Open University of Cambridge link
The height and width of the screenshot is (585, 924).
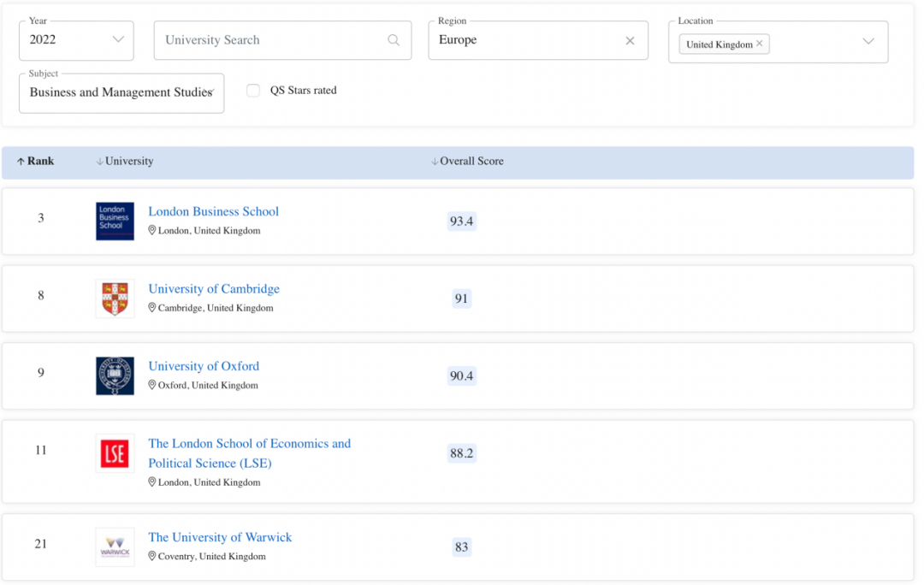click(x=214, y=289)
